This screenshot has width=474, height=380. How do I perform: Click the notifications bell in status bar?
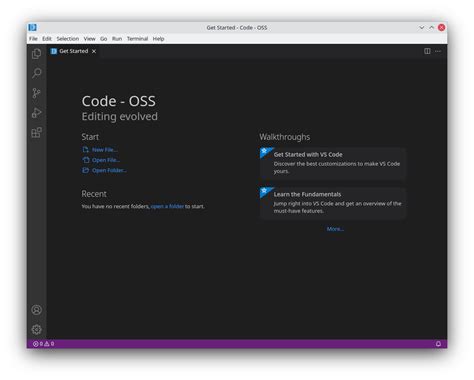click(x=438, y=344)
